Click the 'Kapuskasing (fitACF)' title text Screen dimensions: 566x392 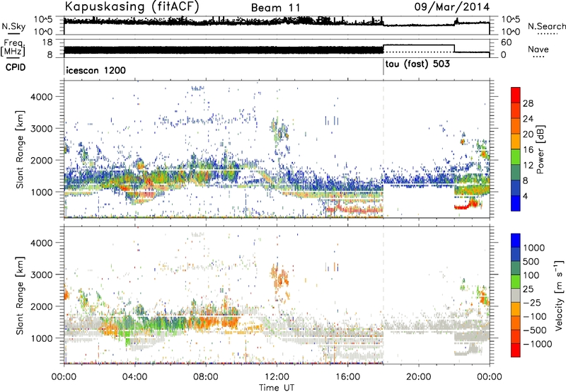[132, 6]
